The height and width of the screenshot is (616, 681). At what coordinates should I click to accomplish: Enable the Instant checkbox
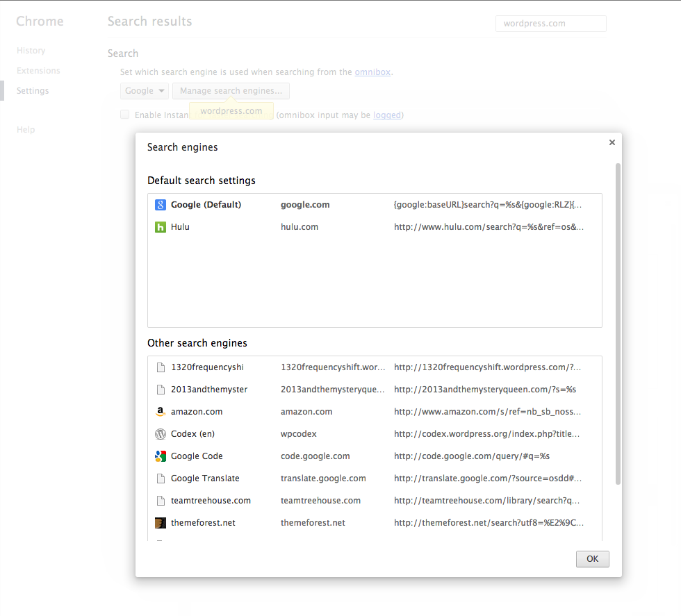click(125, 115)
